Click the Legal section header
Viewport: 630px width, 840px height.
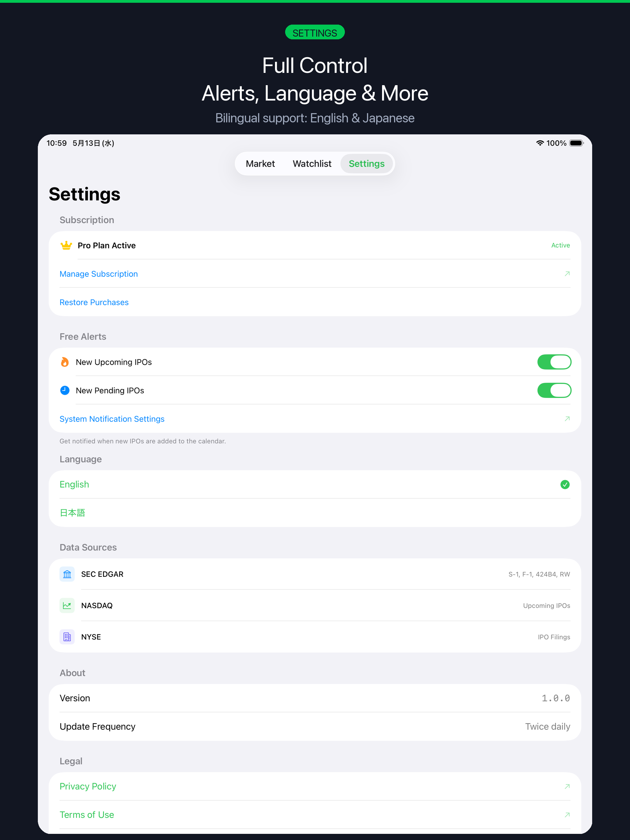coord(71,761)
